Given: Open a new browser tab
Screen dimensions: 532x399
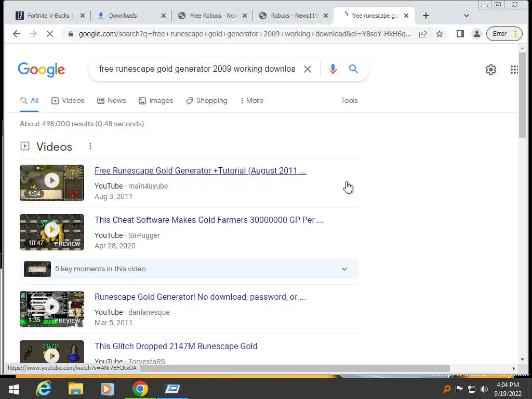Looking at the screenshot, I should coord(426,16).
